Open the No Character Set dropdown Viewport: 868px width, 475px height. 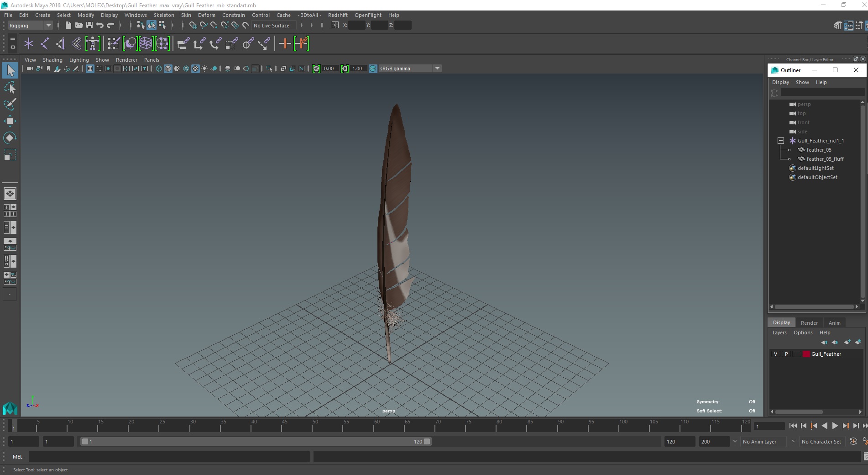point(821,442)
